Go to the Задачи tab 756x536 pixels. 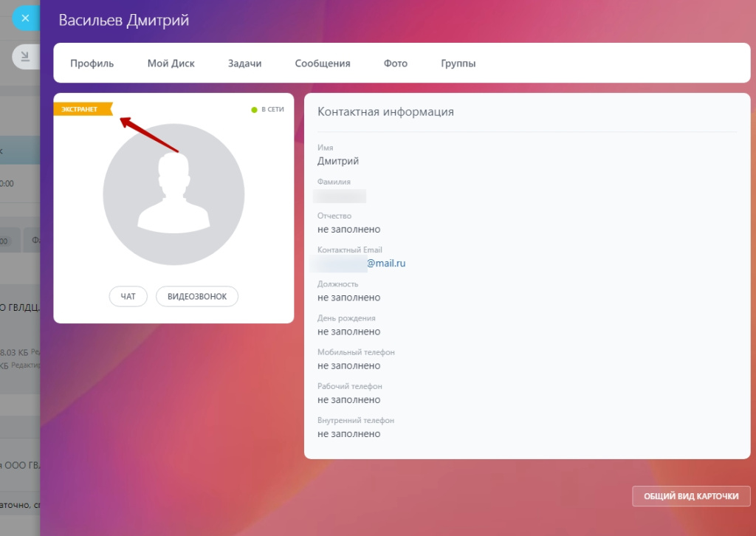pyautogui.click(x=245, y=63)
